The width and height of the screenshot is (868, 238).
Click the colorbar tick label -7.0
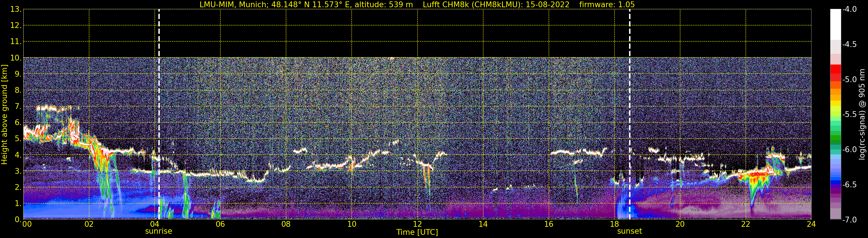pyautogui.click(x=849, y=220)
